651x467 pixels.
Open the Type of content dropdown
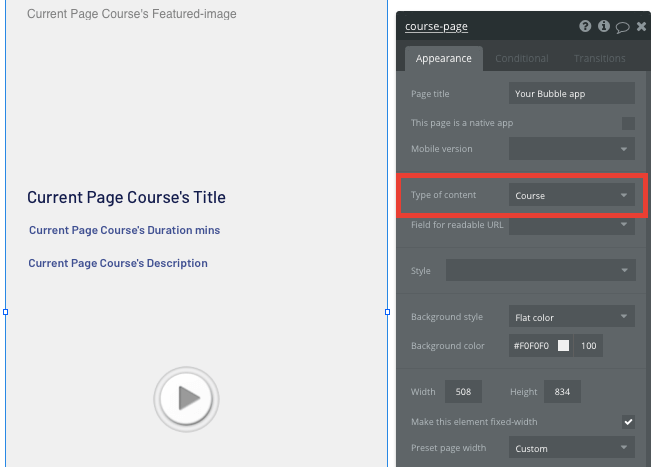pyautogui.click(x=572, y=195)
